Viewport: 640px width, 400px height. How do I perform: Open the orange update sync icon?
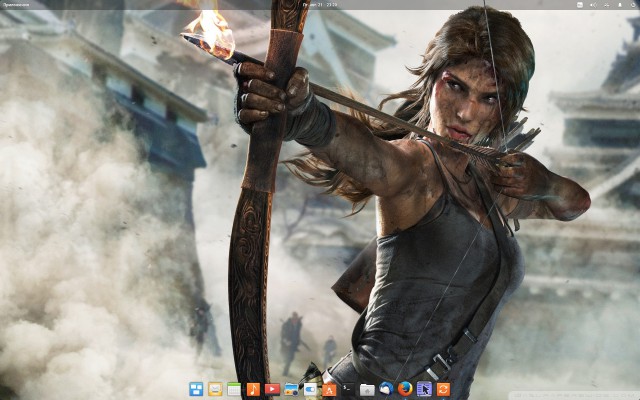[x=443, y=389]
